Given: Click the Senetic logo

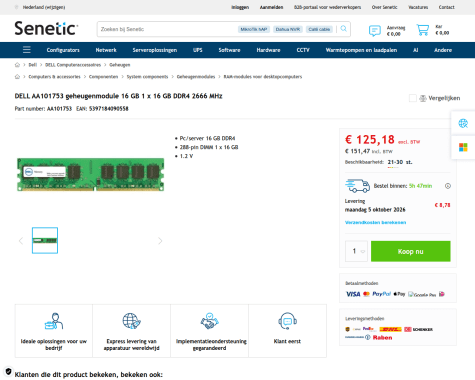Looking at the screenshot, I should coord(46,28).
